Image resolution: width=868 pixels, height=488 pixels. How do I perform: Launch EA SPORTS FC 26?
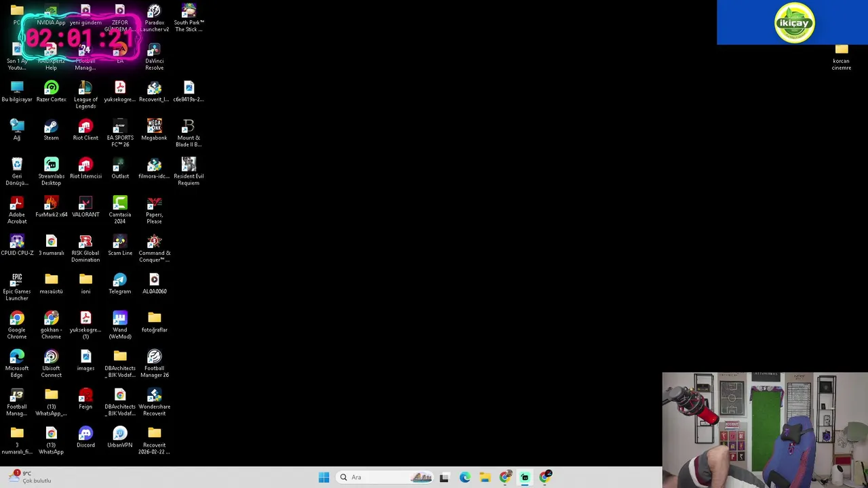120,134
